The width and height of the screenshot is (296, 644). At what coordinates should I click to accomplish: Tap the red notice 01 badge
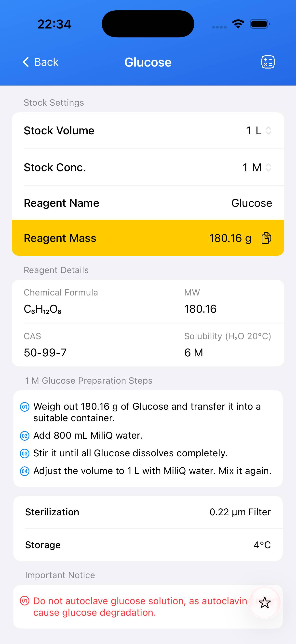tap(25, 601)
